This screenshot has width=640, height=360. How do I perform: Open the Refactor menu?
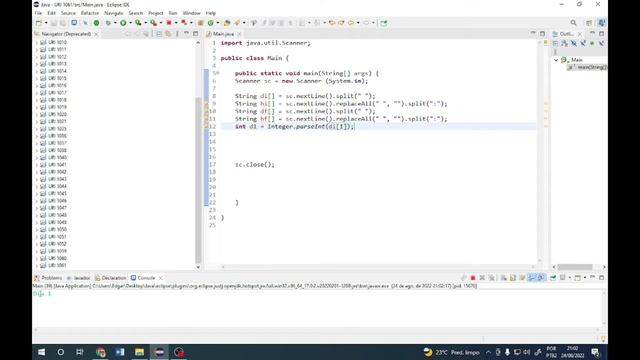tap(90, 13)
